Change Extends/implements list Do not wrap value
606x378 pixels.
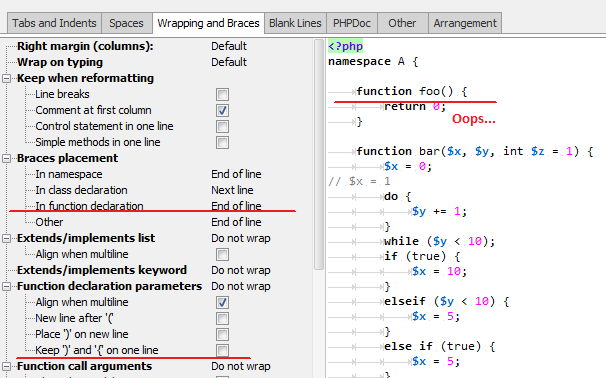click(241, 238)
